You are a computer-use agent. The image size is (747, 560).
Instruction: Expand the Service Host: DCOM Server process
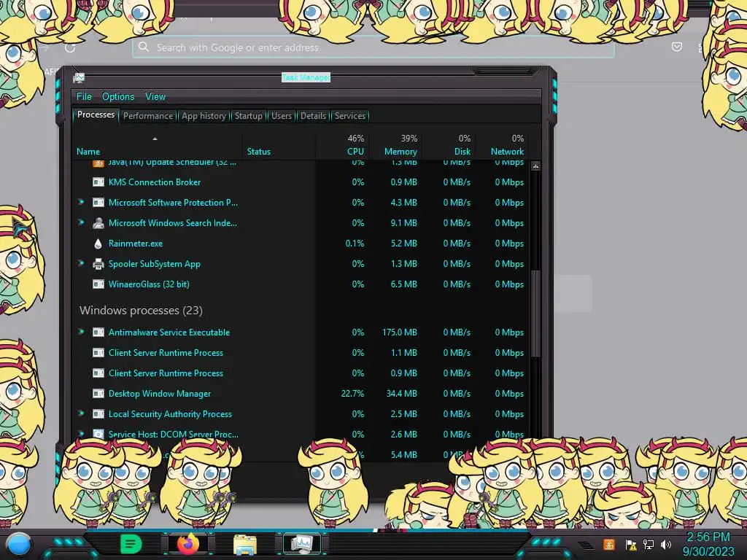[x=81, y=433]
